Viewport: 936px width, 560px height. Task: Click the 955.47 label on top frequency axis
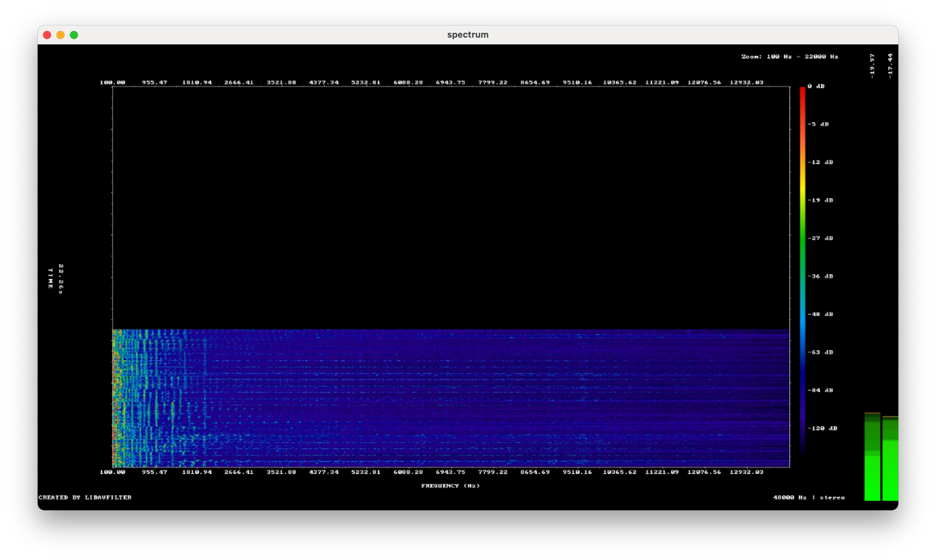[154, 82]
